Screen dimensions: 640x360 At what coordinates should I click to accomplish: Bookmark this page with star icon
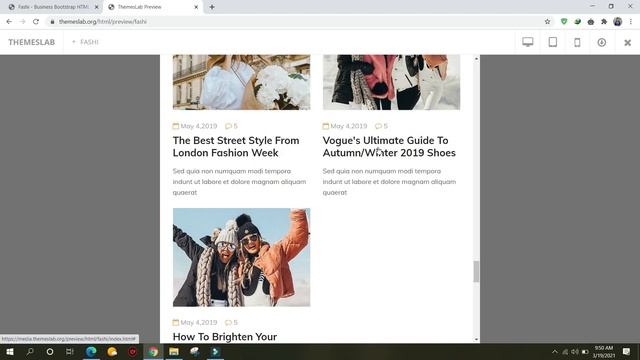tap(547, 22)
